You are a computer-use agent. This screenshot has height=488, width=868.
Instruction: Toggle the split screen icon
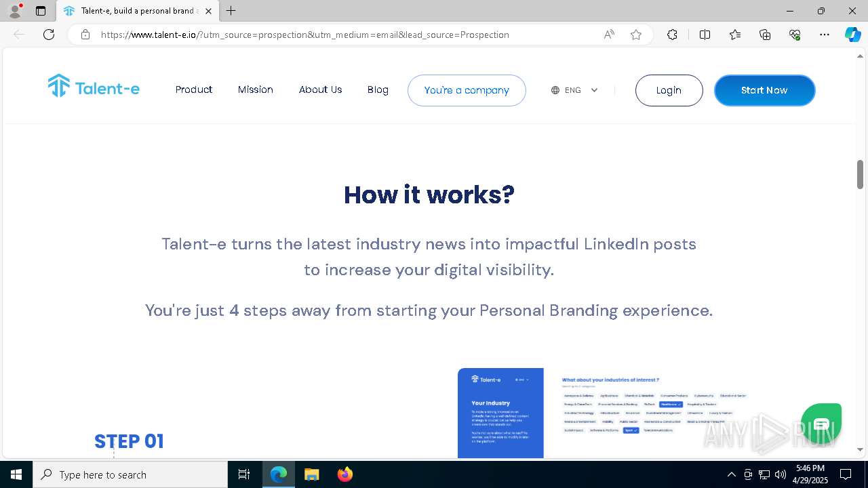[x=705, y=35]
